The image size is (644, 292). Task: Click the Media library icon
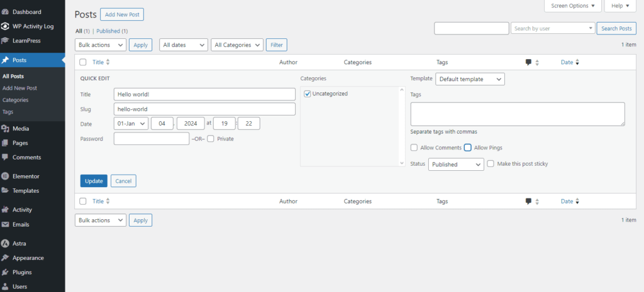[x=6, y=129]
